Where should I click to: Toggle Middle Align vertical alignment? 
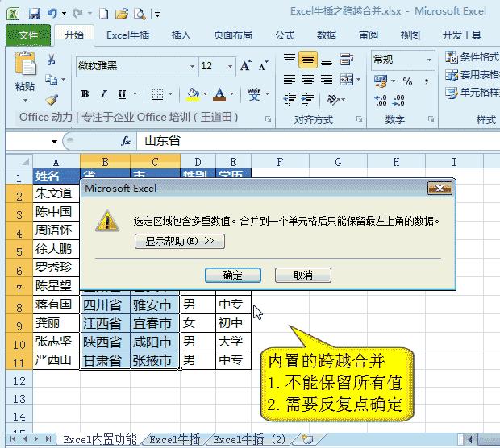308,60
